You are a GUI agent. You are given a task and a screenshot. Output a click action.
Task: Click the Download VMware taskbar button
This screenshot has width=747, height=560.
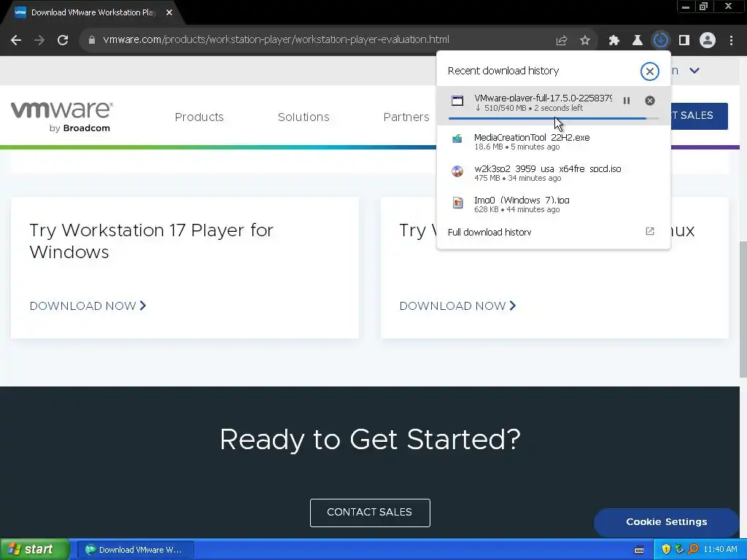click(x=135, y=550)
